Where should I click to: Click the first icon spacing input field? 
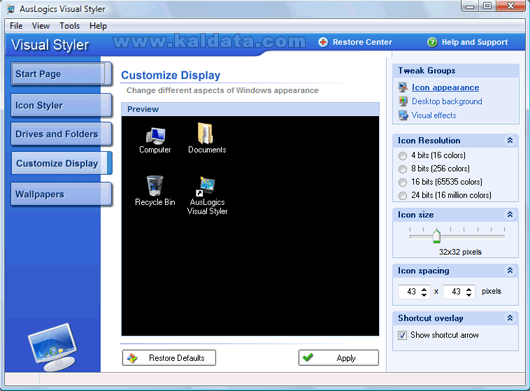point(410,292)
